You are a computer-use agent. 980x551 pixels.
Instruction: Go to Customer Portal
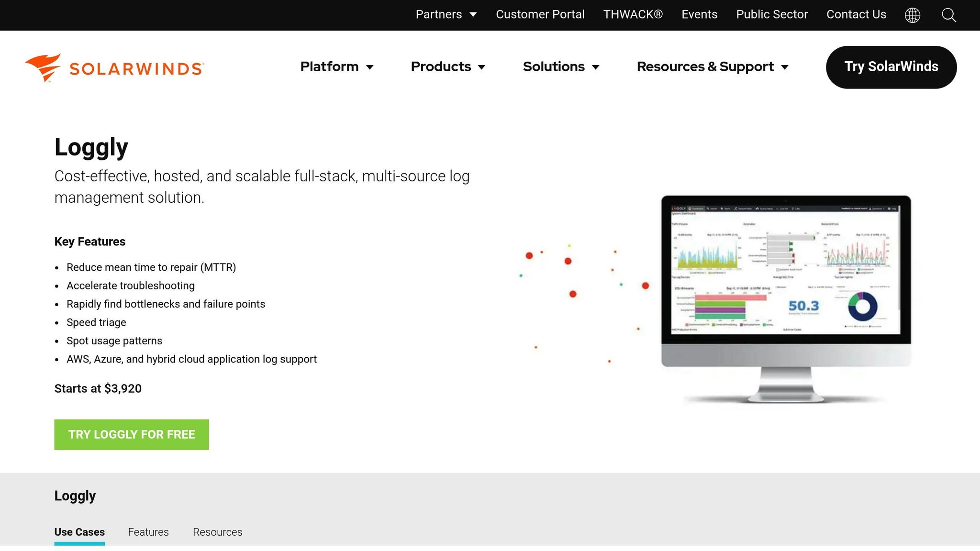coord(540,14)
